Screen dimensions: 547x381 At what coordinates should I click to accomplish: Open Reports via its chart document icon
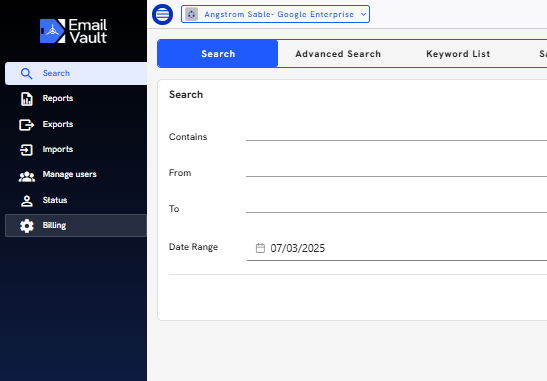coord(27,99)
